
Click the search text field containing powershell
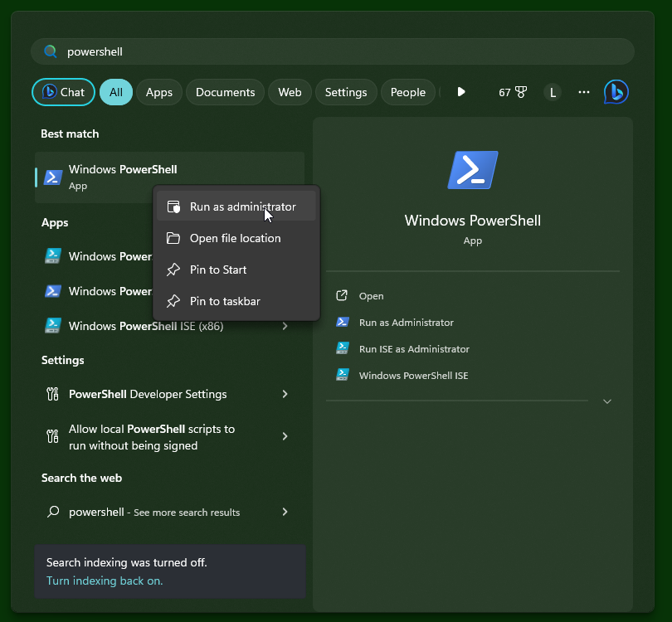pyautogui.click(x=332, y=51)
